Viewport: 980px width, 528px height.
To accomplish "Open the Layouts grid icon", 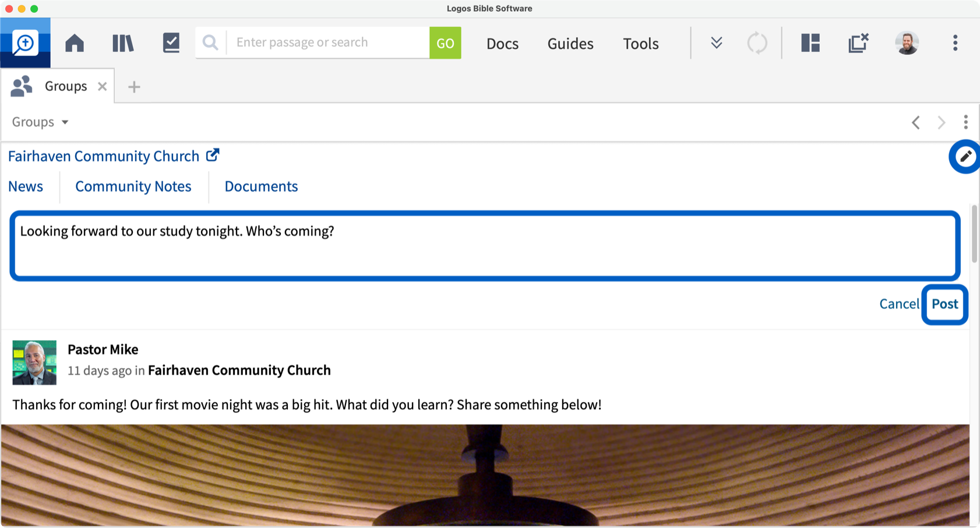I will click(x=810, y=43).
